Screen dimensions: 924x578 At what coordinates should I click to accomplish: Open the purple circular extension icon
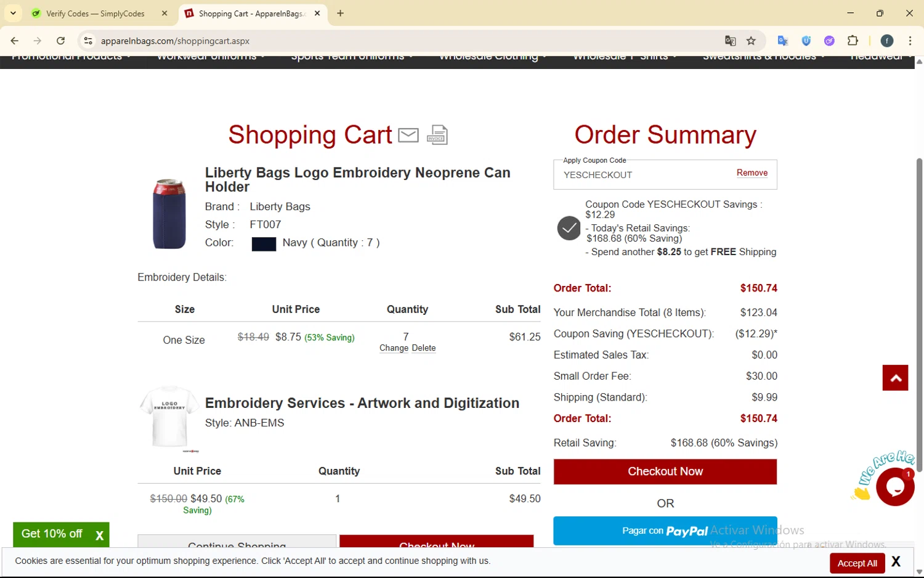click(x=830, y=41)
